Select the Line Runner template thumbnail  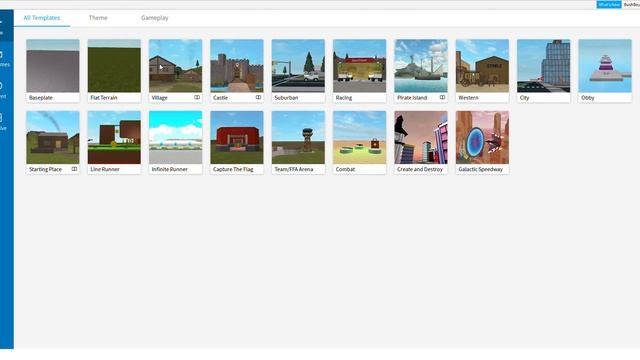114,138
